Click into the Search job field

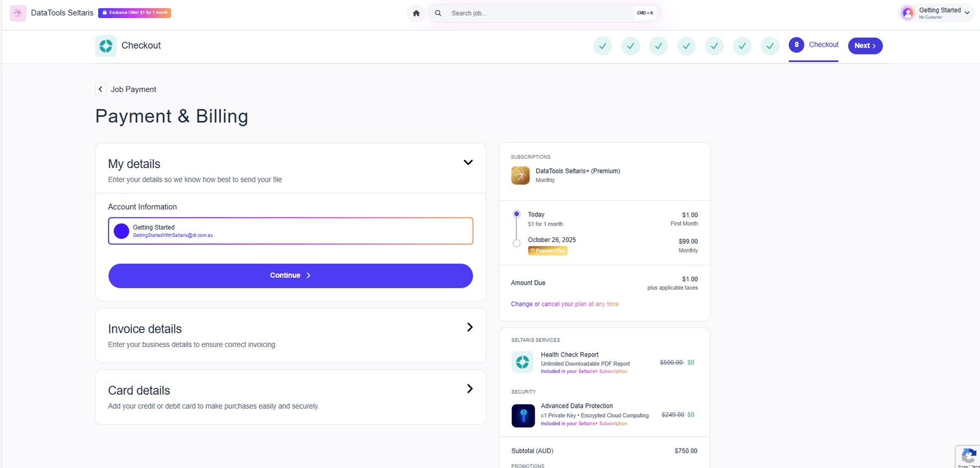coord(537,13)
